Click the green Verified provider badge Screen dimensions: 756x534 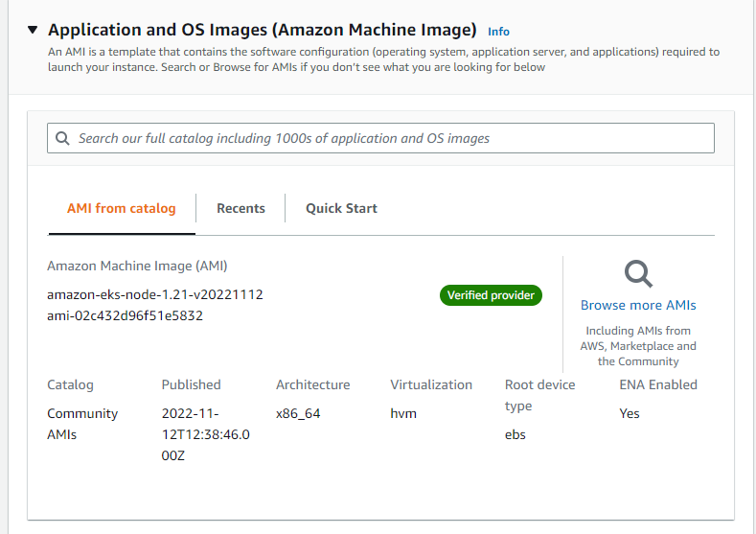point(491,295)
